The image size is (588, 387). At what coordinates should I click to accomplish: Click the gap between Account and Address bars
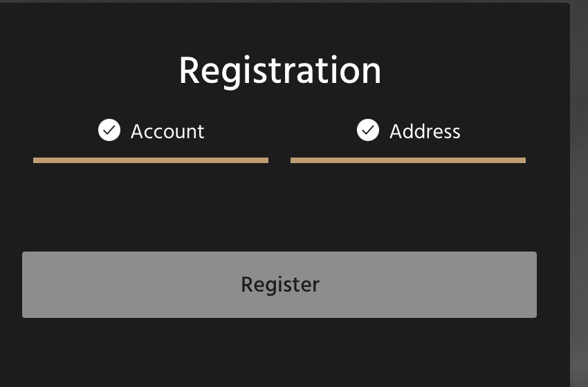coord(279,160)
